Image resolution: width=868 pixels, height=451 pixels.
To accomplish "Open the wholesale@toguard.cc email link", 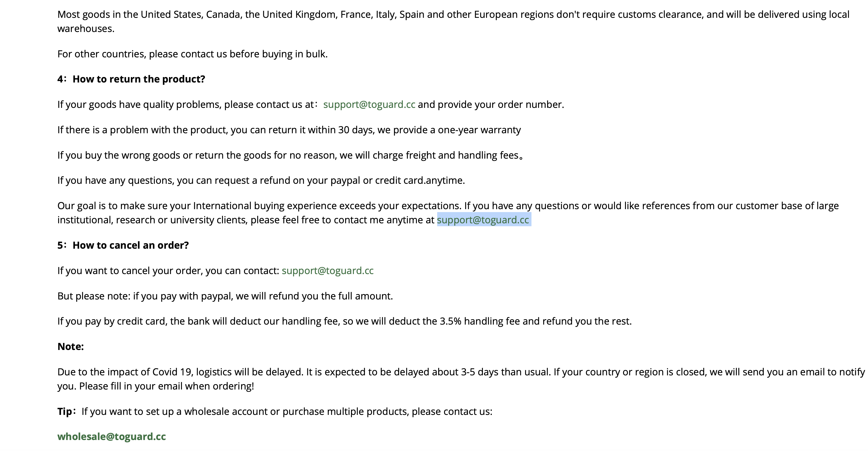I will pyautogui.click(x=112, y=437).
